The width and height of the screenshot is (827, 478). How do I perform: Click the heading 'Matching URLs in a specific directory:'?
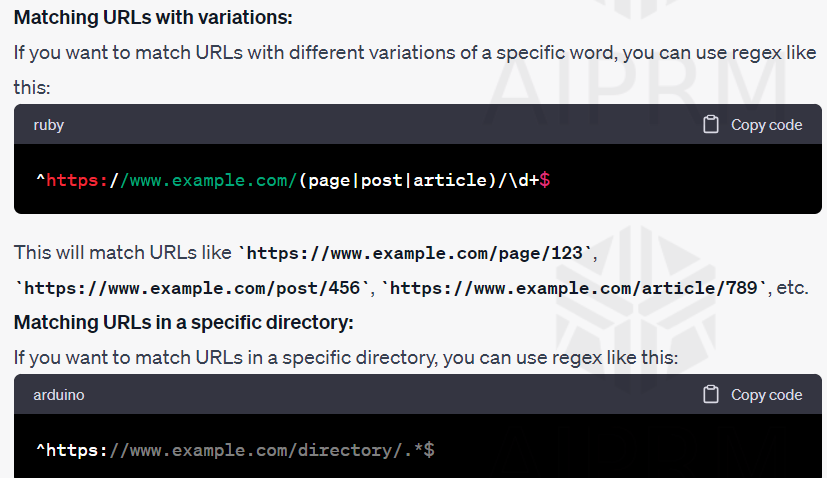point(184,322)
